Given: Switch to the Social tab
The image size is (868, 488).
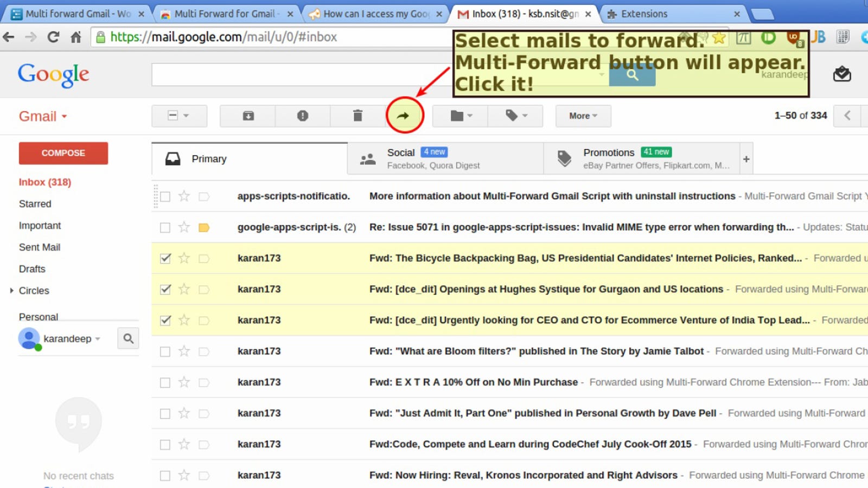Looking at the screenshot, I should coord(445,159).
